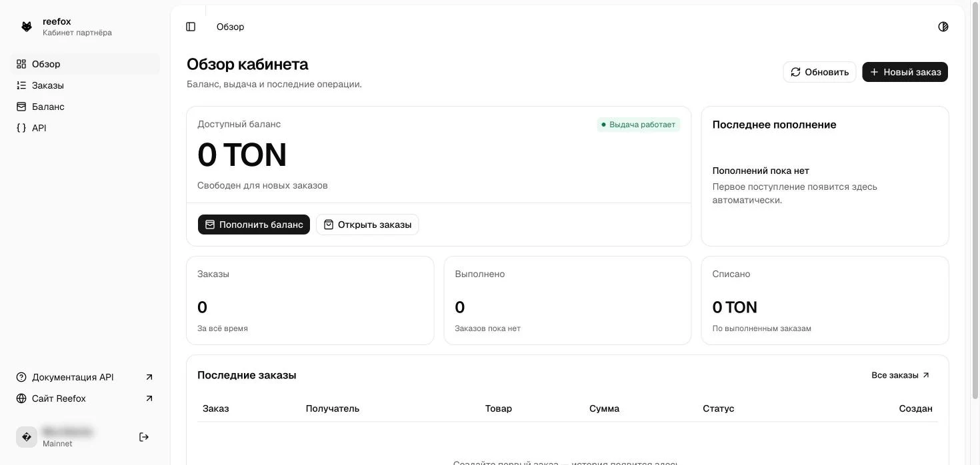Click the Mainnet label in the sidebar
The width and height of the screenshot is (980, 465).
tap(57, 444)
